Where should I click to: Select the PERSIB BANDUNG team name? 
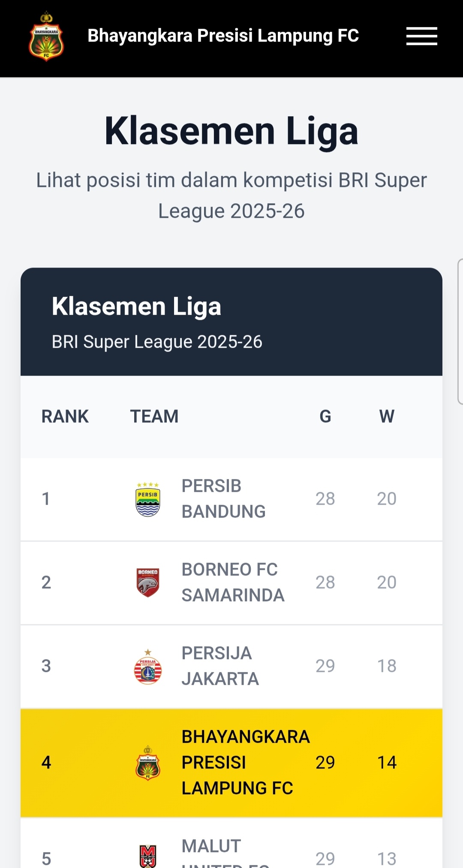tap(223, 499)
